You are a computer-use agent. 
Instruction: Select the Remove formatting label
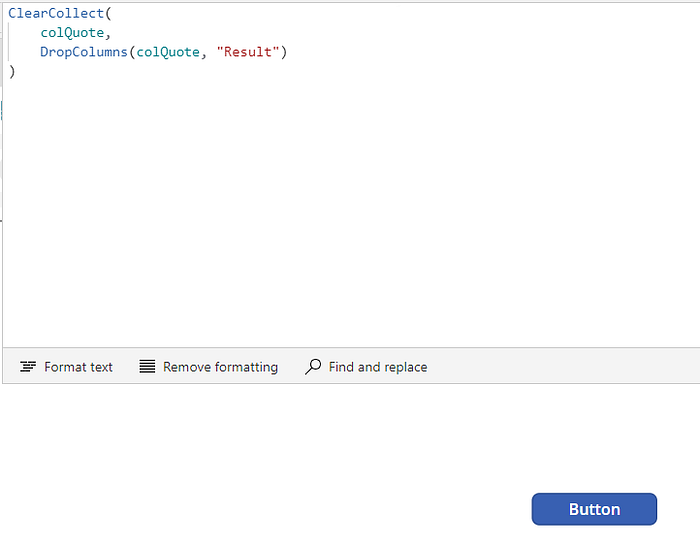(220, 367)
